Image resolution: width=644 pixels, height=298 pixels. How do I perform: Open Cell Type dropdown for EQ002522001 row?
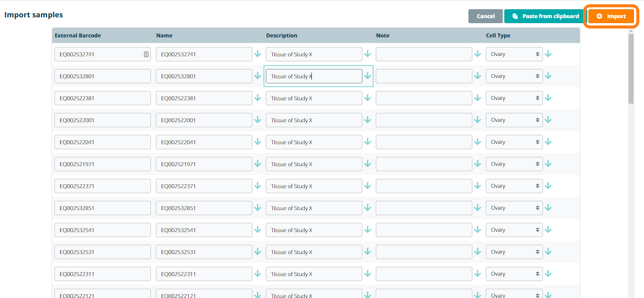(514, 120)
